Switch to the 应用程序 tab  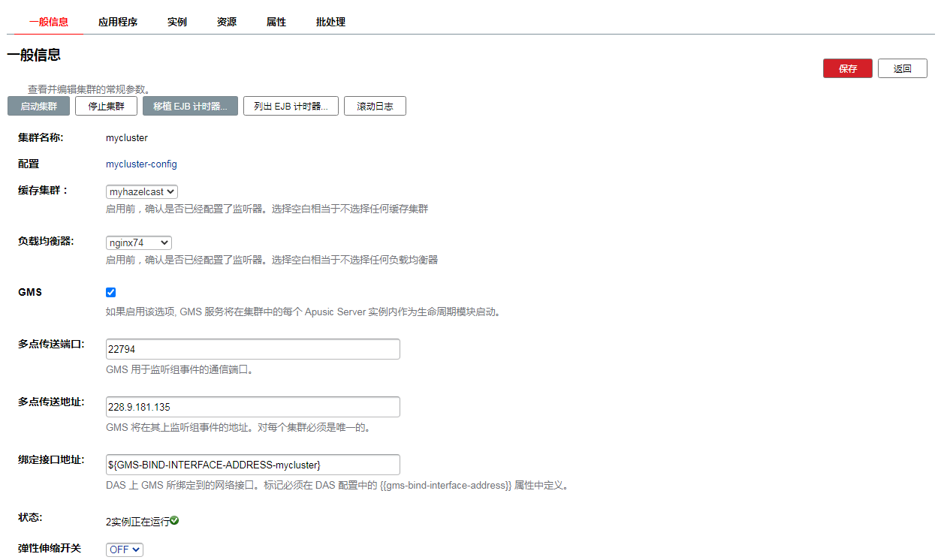pyautogui.click(x=118, y=22)
